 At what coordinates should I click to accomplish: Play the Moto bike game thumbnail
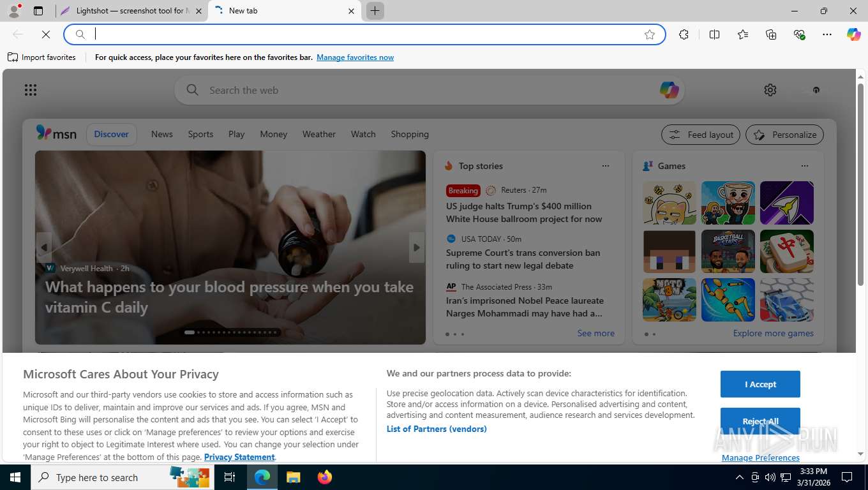pos(669,300)
